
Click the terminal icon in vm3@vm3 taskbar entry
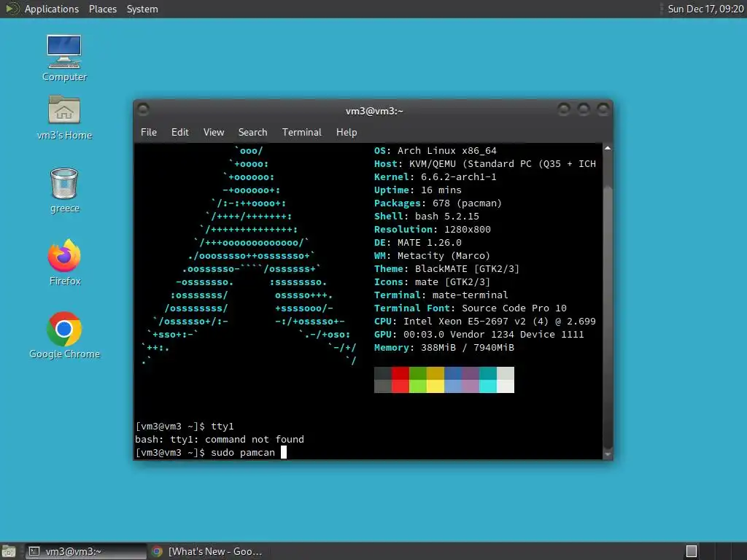pos(34,551)
